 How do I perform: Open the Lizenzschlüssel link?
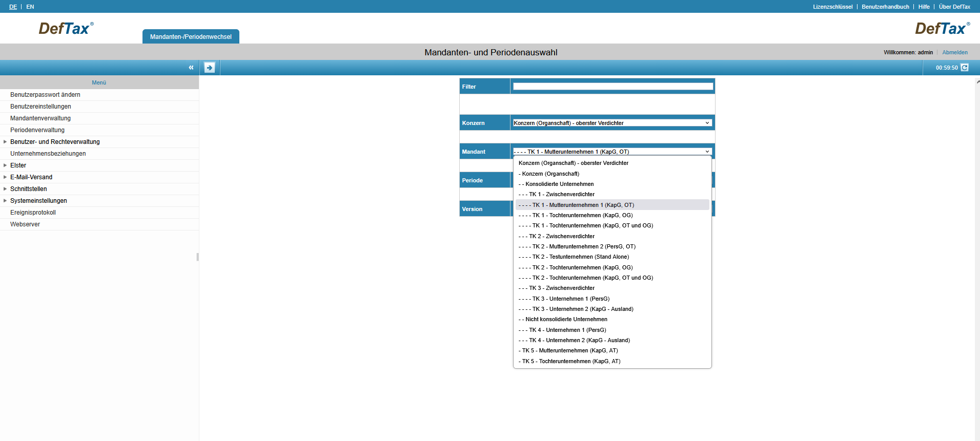pos(832,7)
